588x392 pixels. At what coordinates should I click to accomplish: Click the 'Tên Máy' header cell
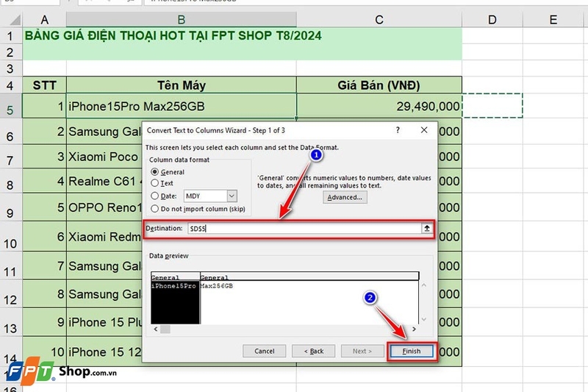[x=182, y=85]
